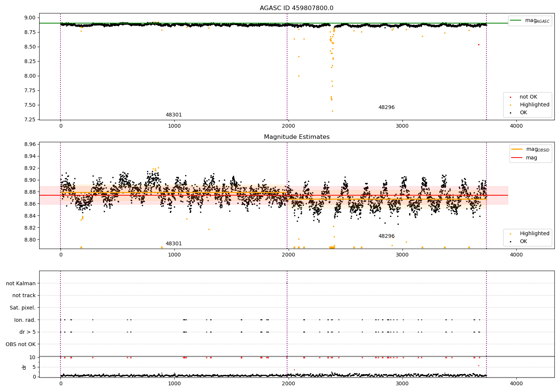The height and width of the screenshot is (392, 560).
Task: Click the 8.90 y-axis tick label
Action: tap(30, 180)
